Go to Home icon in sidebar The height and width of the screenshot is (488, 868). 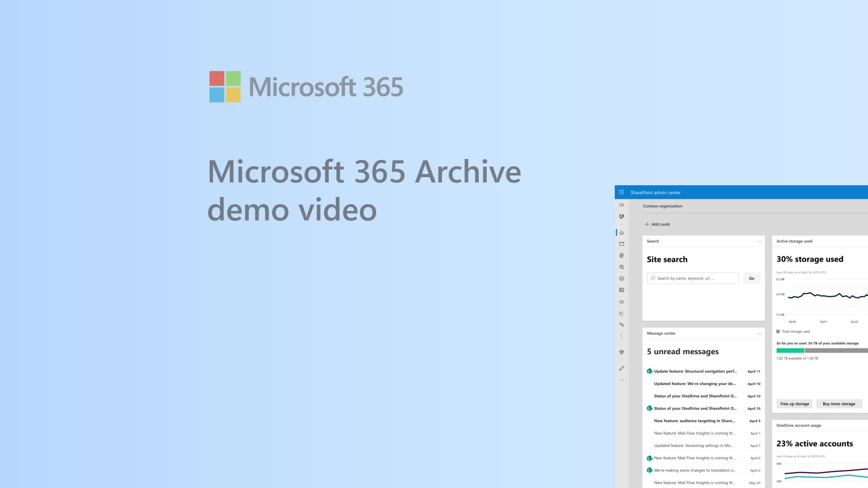pos(622,233)
